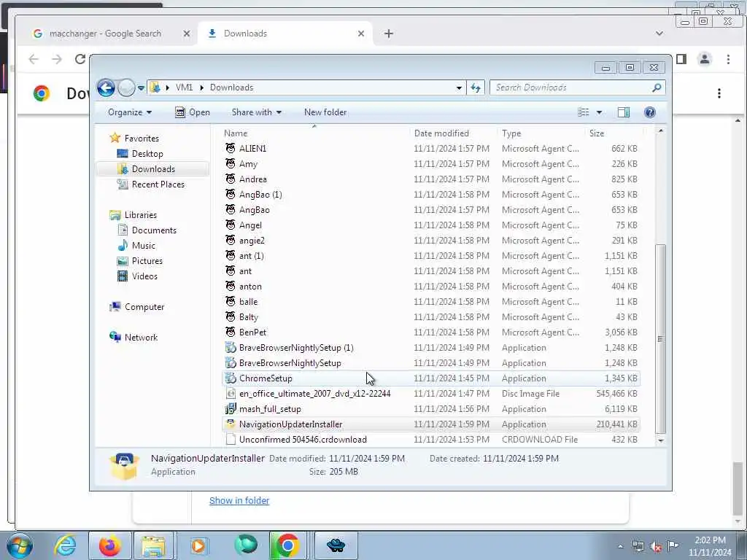747x560 pixels.
Task: Click the volume icon in system tray
Action: 656,546
